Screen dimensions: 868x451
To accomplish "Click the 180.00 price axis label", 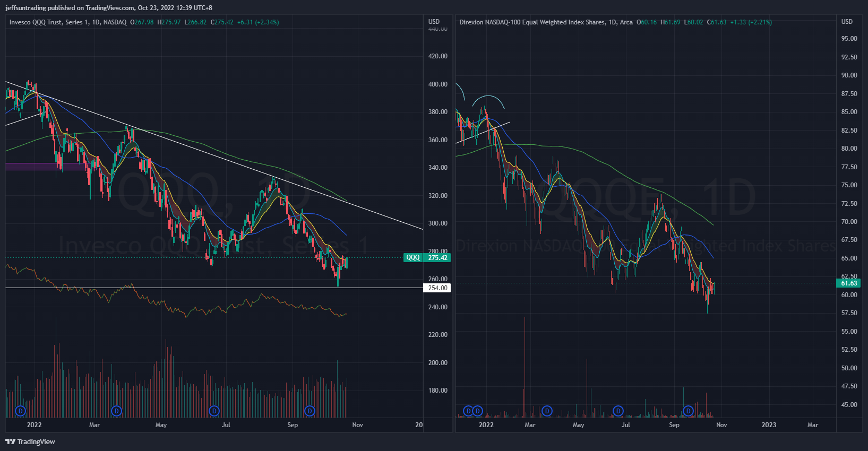I will pyautogui.click(x=438, y=391).
